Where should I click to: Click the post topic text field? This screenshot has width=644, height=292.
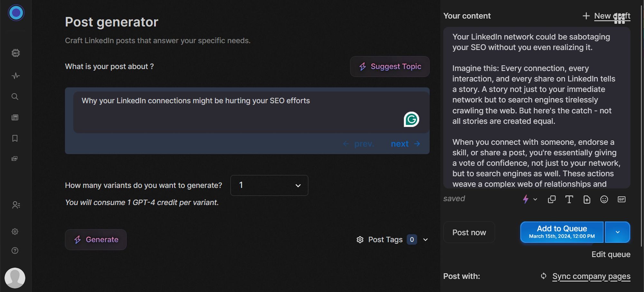point(251,112)
